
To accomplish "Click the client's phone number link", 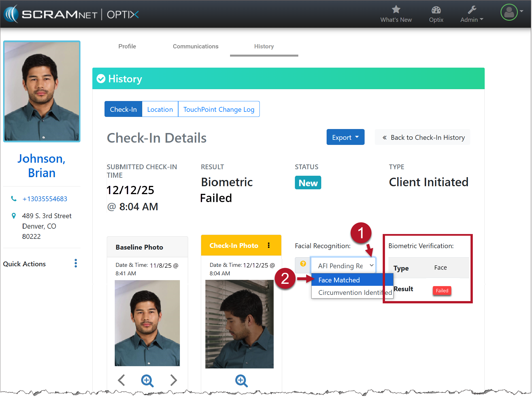I will pyautogui.click(x=45, y=199).
